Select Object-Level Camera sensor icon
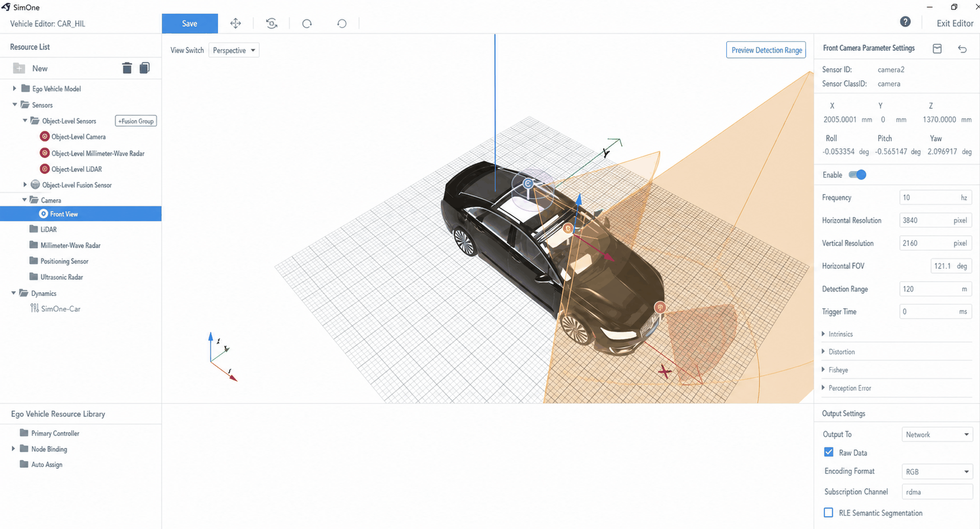 (x=44, y=136)
